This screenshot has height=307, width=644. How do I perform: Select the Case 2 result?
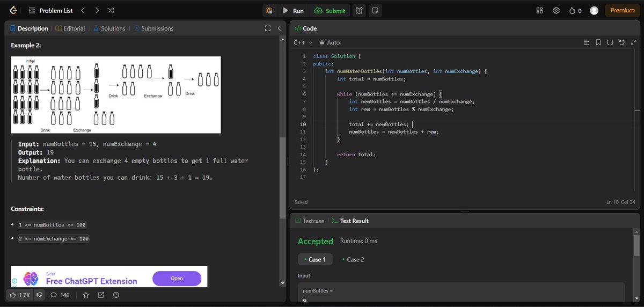pos(353,259)
